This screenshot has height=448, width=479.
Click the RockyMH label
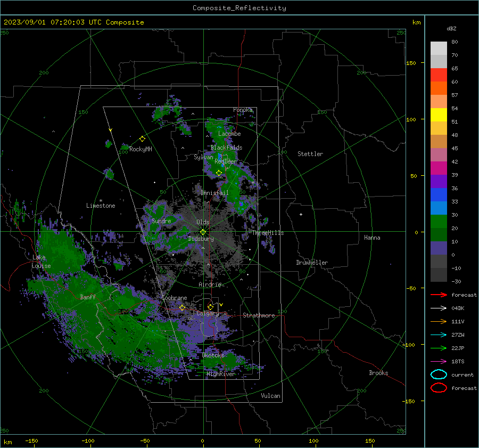pyautogui.click(x=141, y=149)
